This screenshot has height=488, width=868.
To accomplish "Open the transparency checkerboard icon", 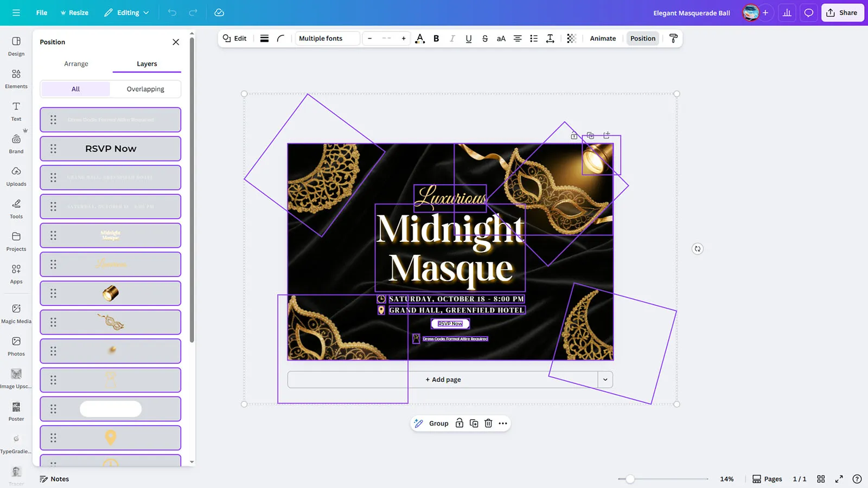I will (571, 38).
